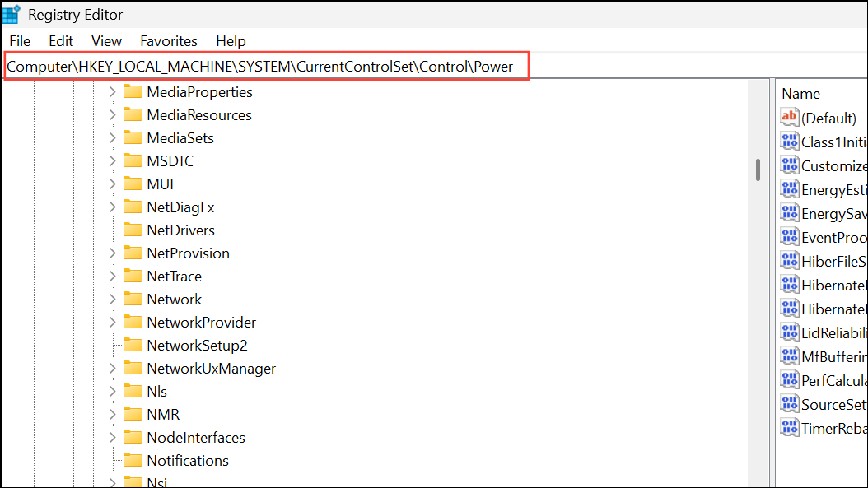Click the Class1Initi... binary value icon
868x488 pixels.
coord(790,141)
